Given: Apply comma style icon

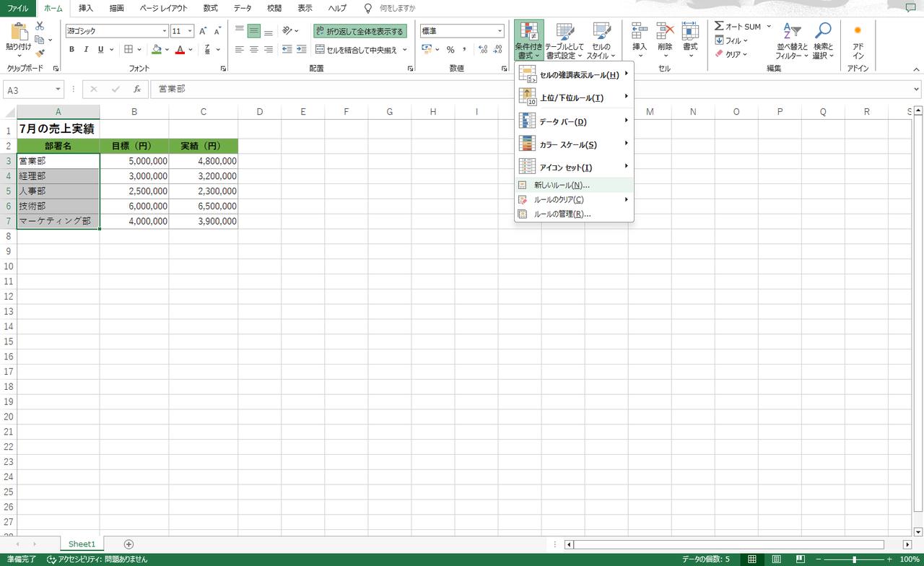Looking at the screenshot, I should pyautogui.click(x=464, y=49).
